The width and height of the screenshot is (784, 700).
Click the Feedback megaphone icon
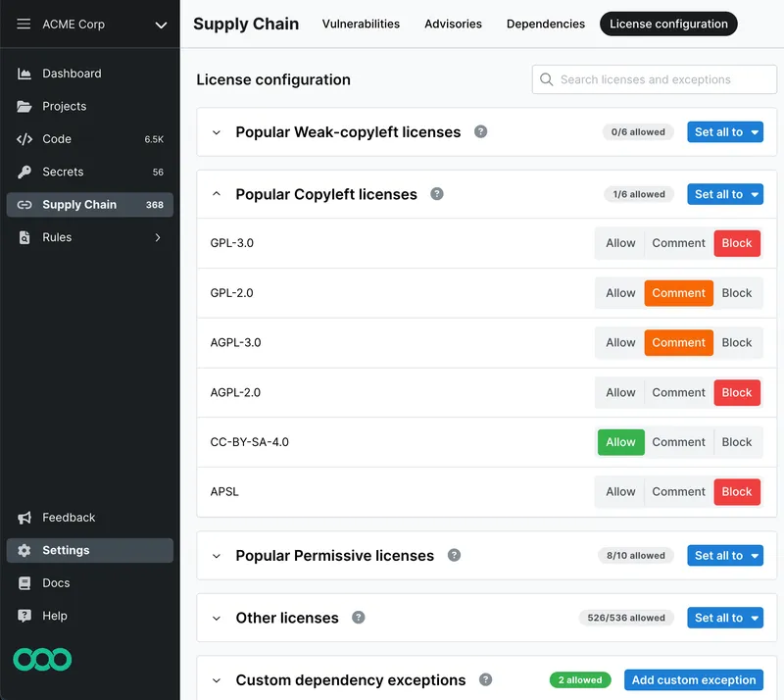coord(24,518)
